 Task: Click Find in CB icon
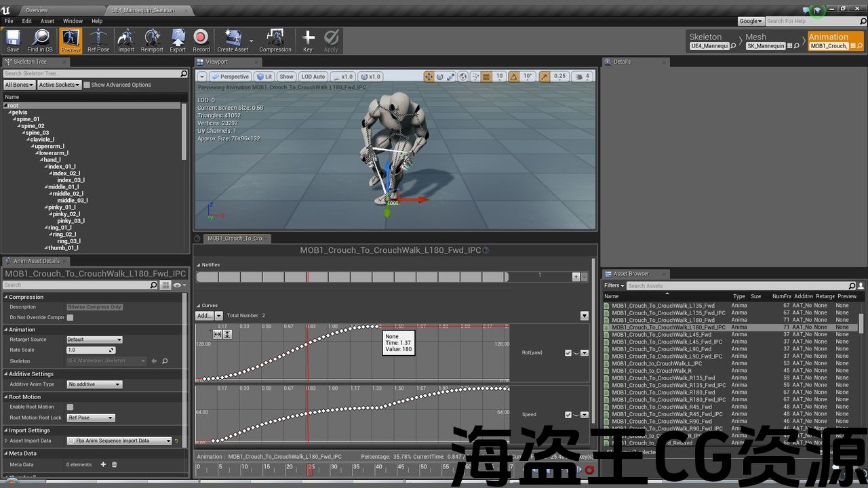(40, 41)
